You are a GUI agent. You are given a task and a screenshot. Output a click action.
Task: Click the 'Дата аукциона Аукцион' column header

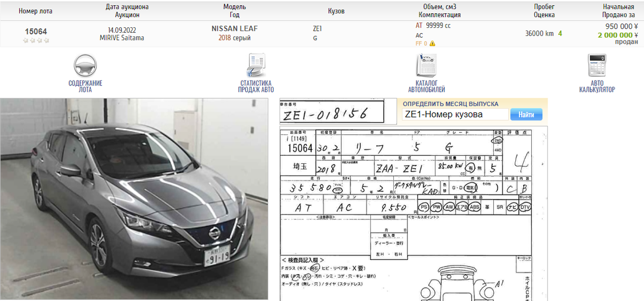(x=127, y=11)
